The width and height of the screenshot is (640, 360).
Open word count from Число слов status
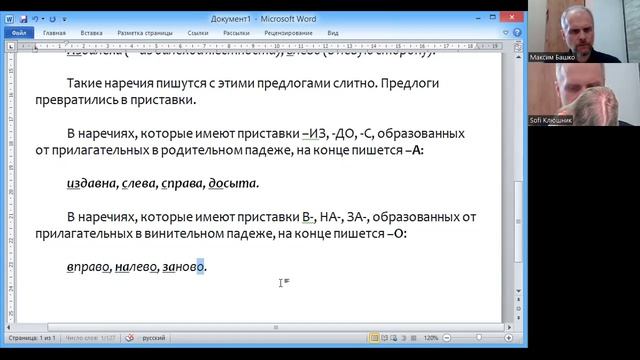[x=90, y=338]
